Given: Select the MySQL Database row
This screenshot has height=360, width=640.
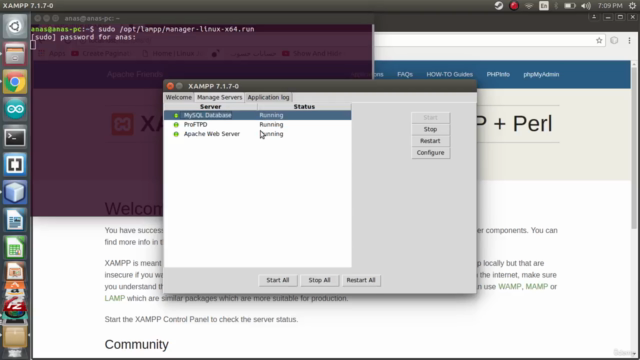Looking at the screenshot, I should [x=258, y=115].
